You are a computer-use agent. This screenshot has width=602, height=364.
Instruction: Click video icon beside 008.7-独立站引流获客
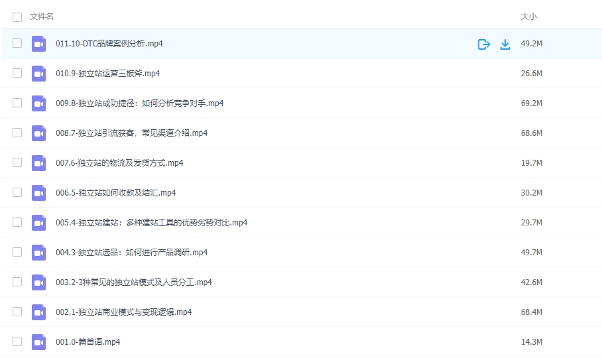[x=38, y=133]
